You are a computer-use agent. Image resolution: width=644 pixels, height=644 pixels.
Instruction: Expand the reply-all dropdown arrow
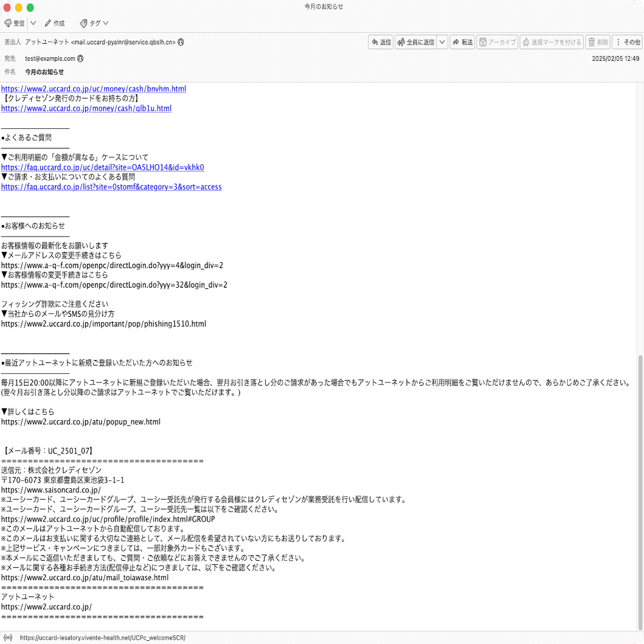pos(442,42)
